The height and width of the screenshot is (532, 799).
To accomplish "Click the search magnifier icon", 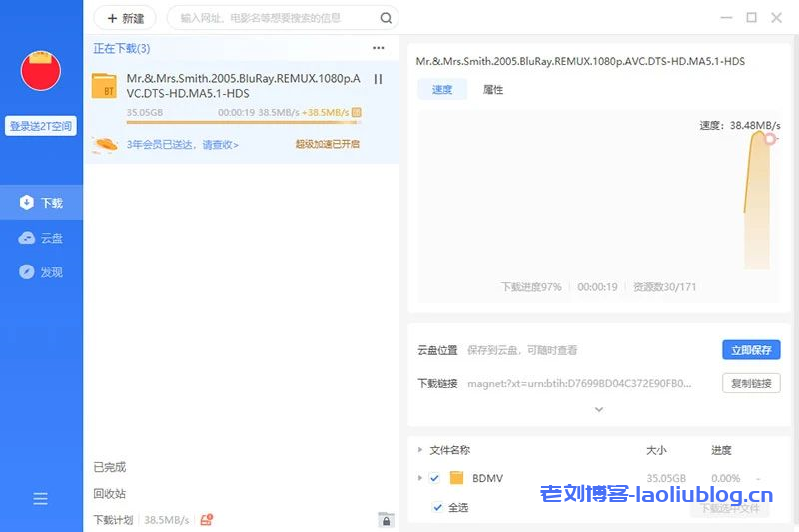I will tap(386, 18).
